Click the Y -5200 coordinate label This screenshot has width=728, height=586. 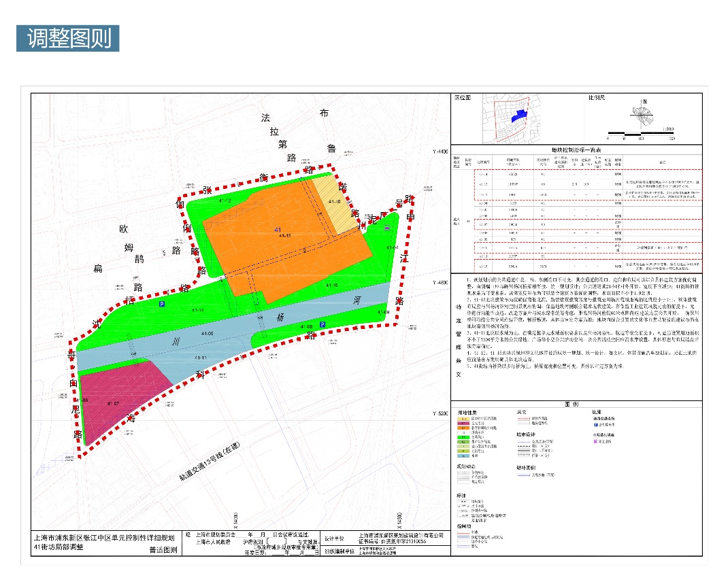tap(440, 413)
